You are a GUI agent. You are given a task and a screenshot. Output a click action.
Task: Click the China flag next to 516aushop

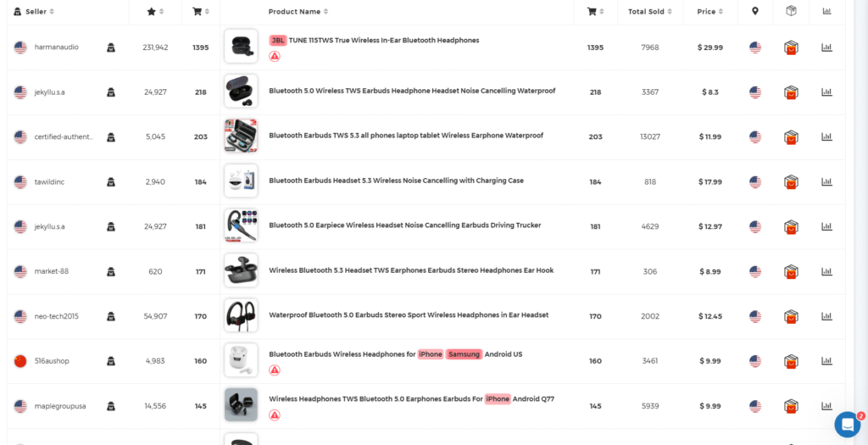(20, 361)
